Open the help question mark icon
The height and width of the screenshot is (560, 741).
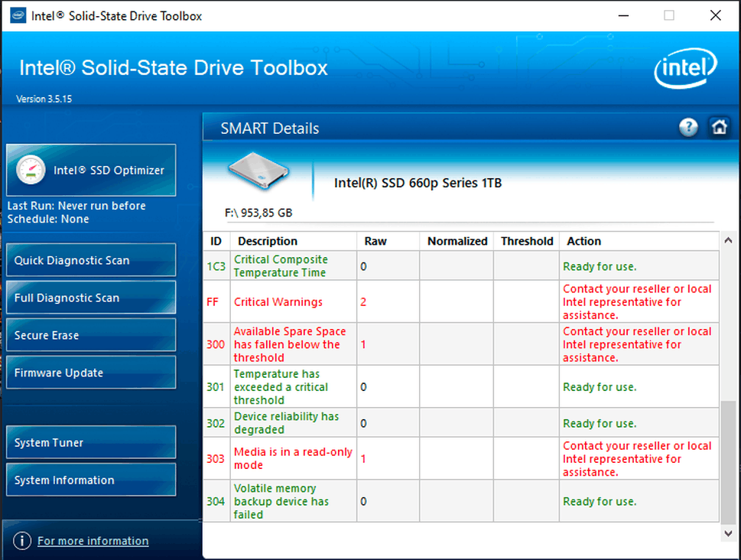(688, 127)
